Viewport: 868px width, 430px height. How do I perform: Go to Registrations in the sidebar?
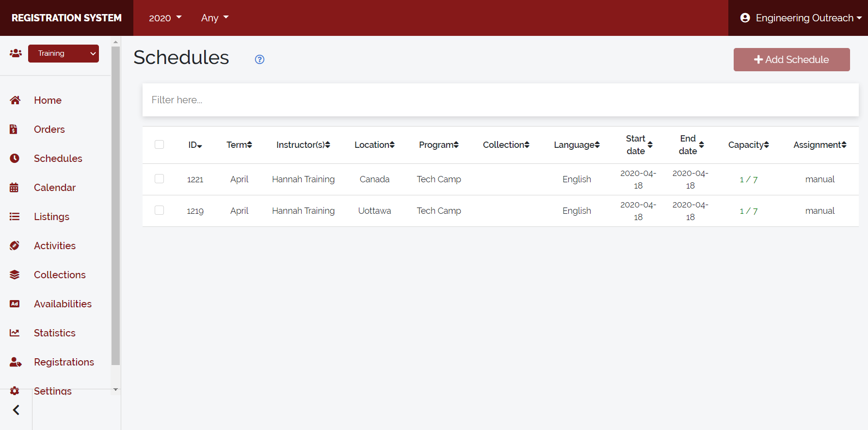[64, 362]
